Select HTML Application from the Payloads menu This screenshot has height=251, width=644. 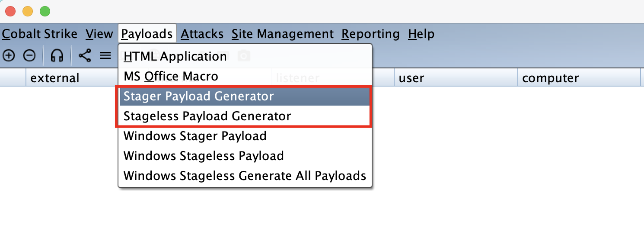(175, 56)
